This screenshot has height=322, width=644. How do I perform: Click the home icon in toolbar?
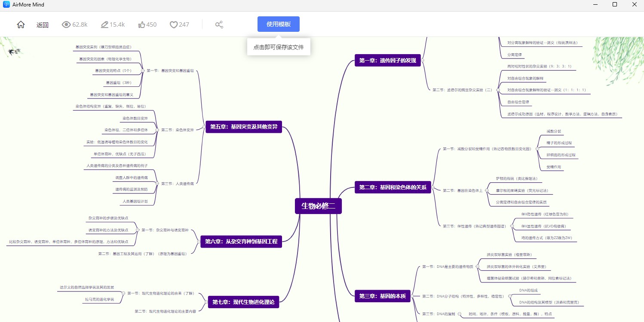click(21, 25)
